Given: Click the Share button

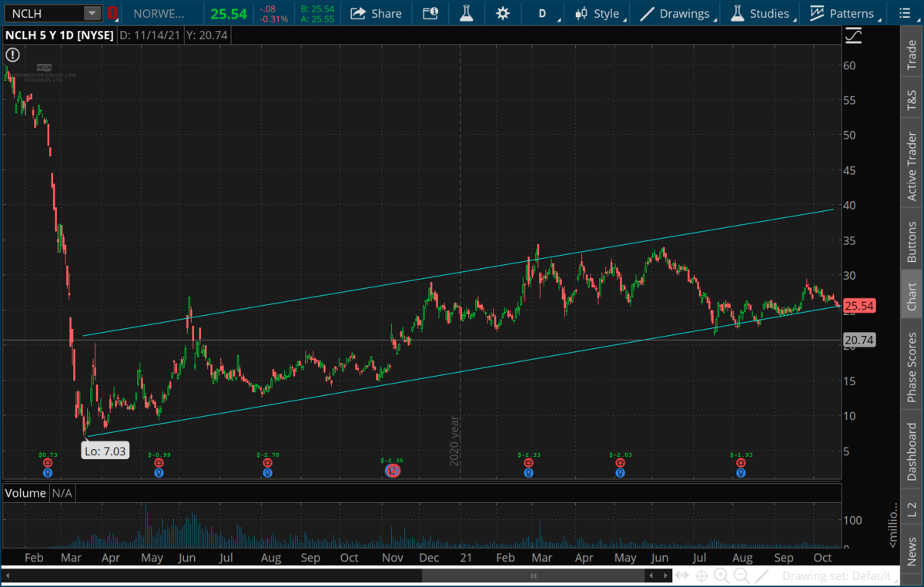Looking at the screenshot, I should point(376,13).
